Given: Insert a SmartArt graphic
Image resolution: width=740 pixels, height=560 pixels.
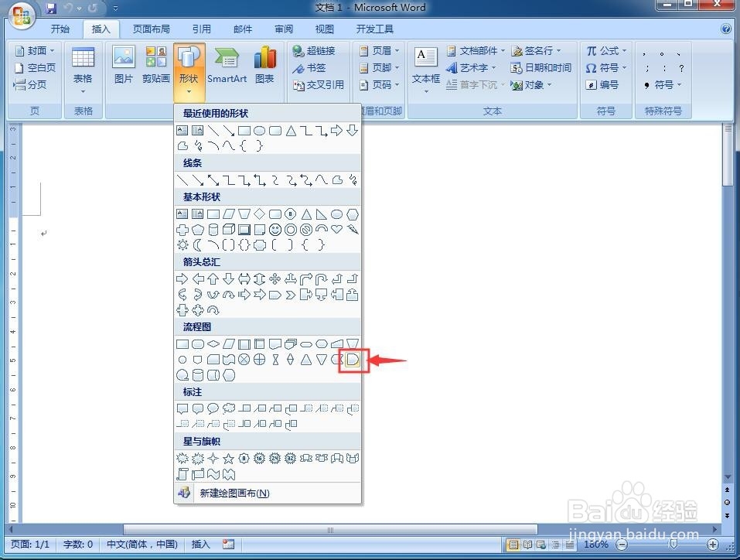Looking at the screenshot, I should point(227,65).
